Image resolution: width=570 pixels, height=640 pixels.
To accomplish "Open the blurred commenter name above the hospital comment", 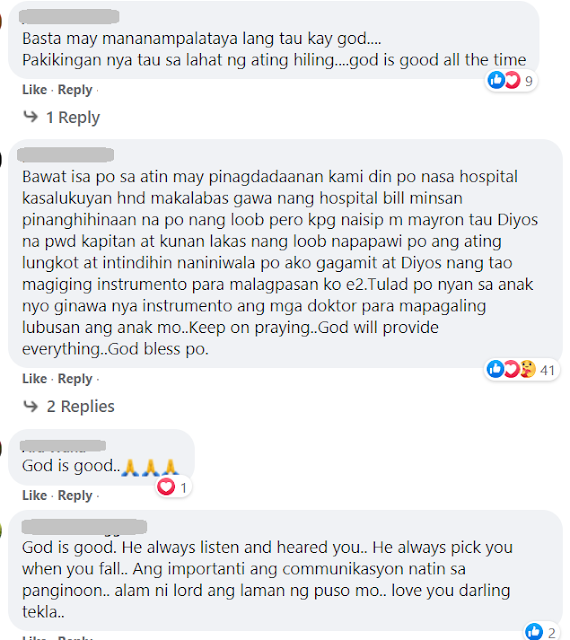I will click(x=65, y=155).
